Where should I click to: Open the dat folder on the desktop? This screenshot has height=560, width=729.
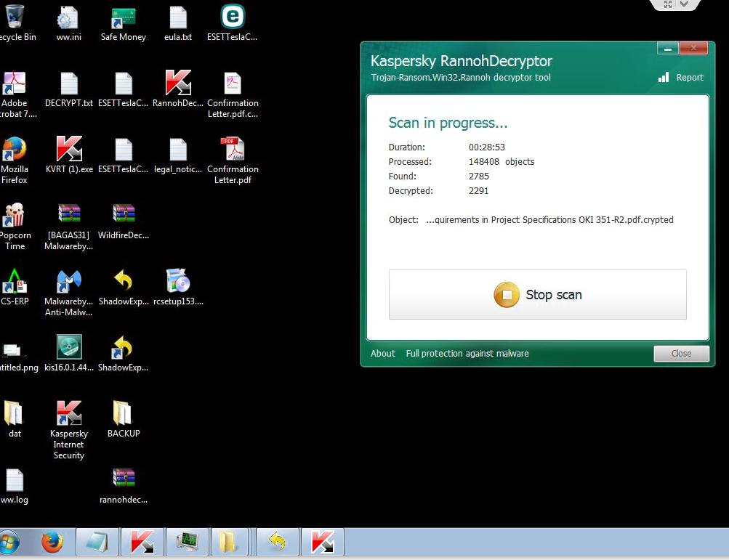coord(14,420)
